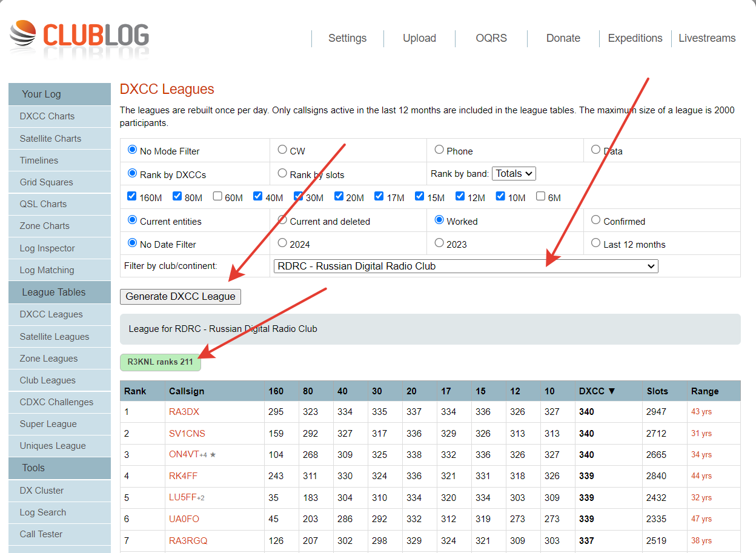This screenshot has height=553, width=756.
Task: Open the club/continent filter dropdown
Action: point(466,266)
